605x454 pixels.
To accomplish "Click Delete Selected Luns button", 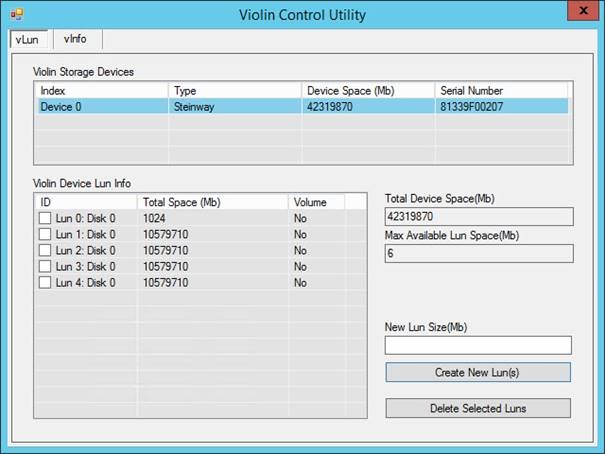I will (x=478, y=408).
